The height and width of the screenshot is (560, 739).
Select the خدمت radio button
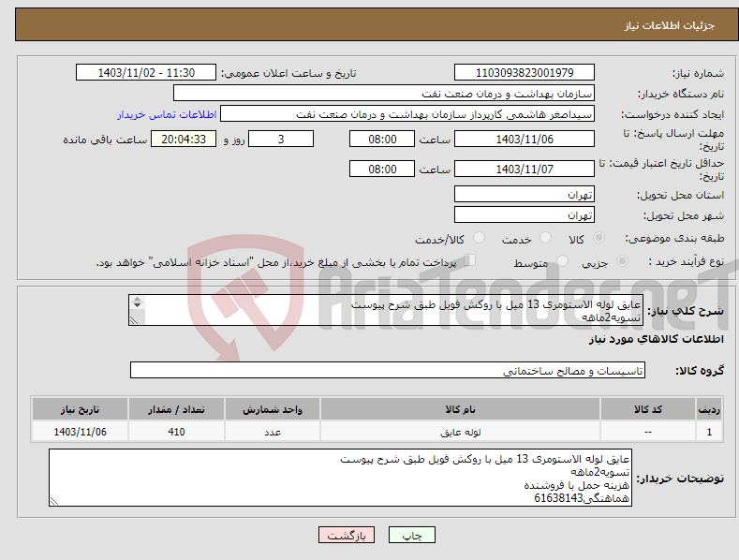(545, 238)
